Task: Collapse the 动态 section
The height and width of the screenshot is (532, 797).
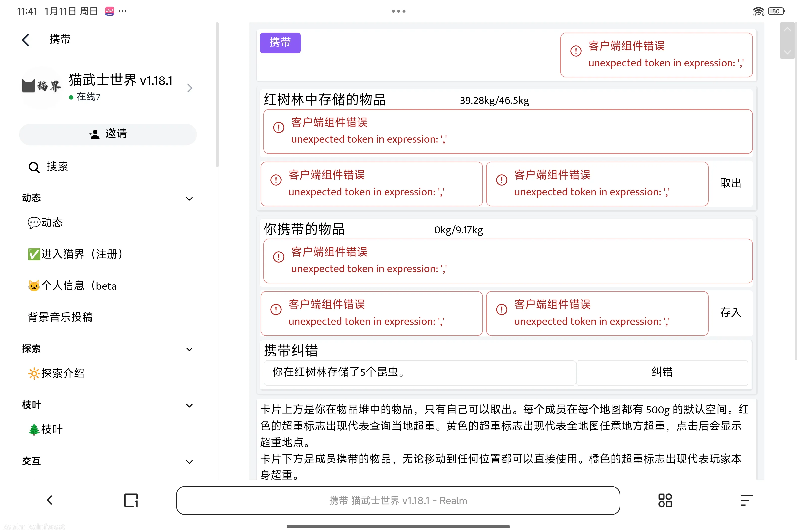Action: tap(189, 199)
